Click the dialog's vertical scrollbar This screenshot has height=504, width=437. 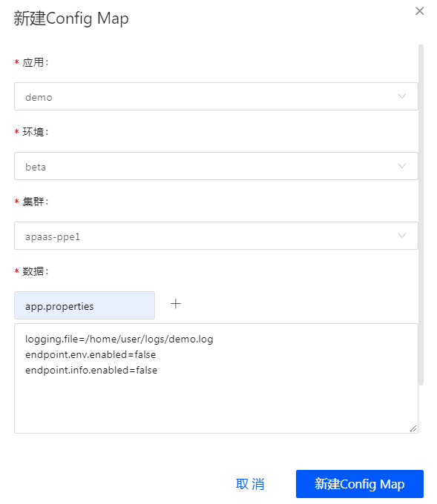[421, 214]
